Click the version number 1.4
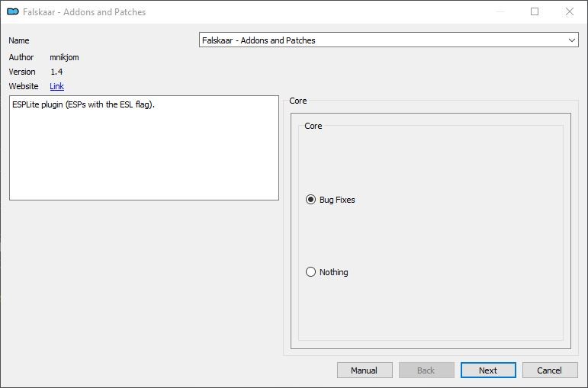The height and width of the screenshot is (388, 588). tap(56, 72)
